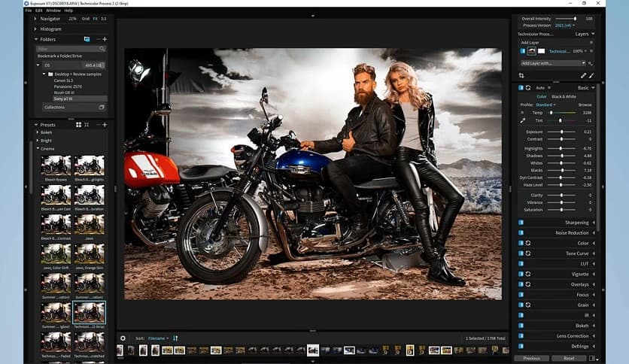This screenshot has width=629, height=364.
Task: Open the Add Layer options menu icon
Action: pos(591,43)
